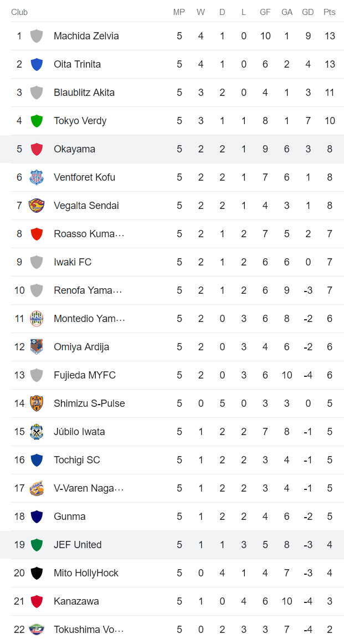Click the Okayama club badge
344x644 pixels.
pyautogui.click(x=37, y=149)
